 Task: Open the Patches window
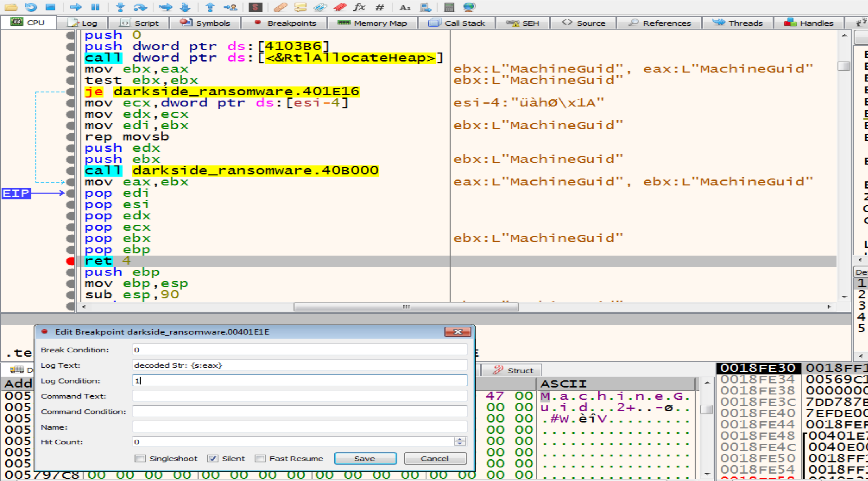pyautogui.click(x=280, y=7)
